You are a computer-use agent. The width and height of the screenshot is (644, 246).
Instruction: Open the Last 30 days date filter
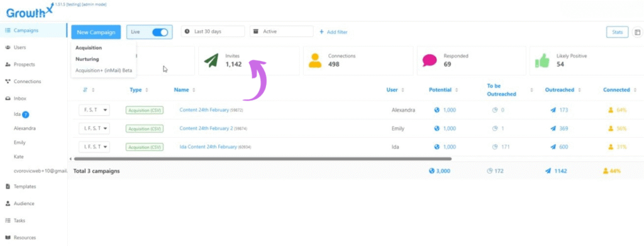pyautogui.click(x=213, y=31)
